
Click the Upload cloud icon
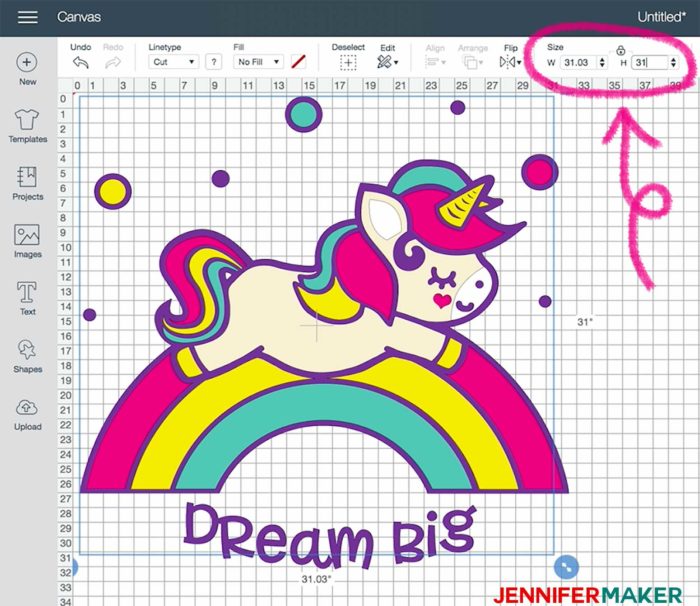(27, 408)
